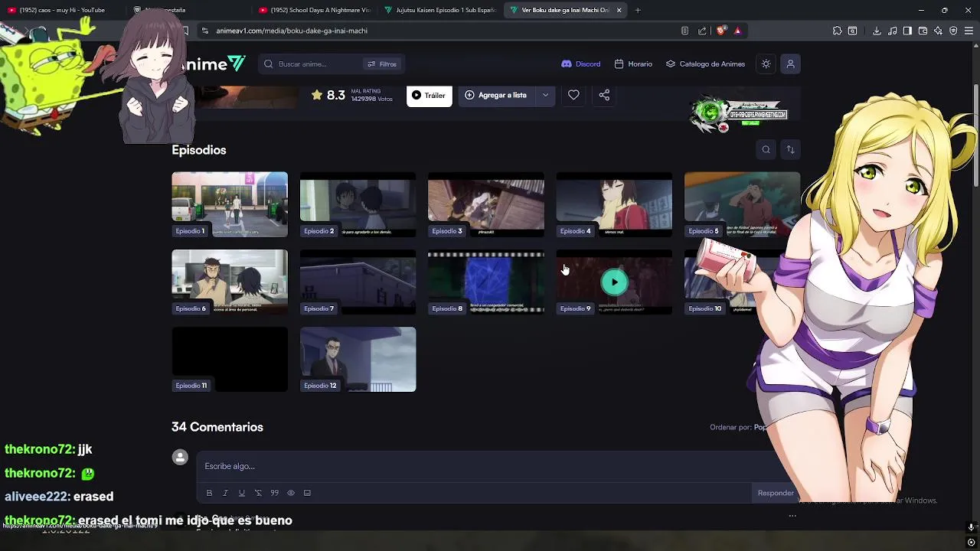Open Episodio 4 thumbnail
The width and height of the screenshot is (980, 551).
pyautogui.click(x=614, y=204)
